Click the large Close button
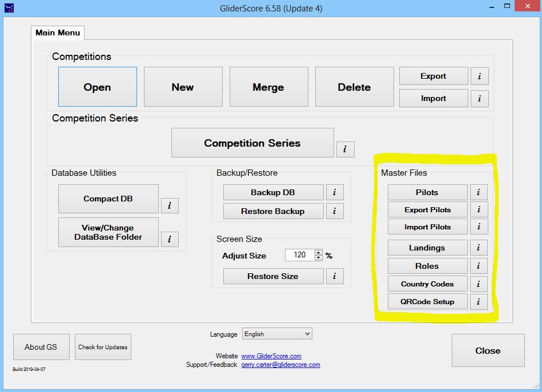Viewport: 542px width, 392px height. coord(488,350)
